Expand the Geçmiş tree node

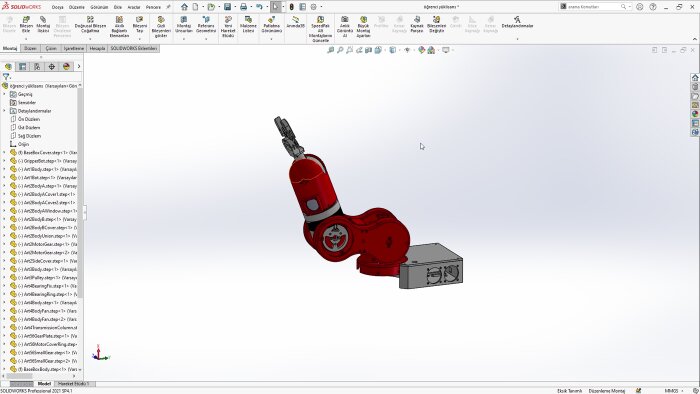[4, 94]
